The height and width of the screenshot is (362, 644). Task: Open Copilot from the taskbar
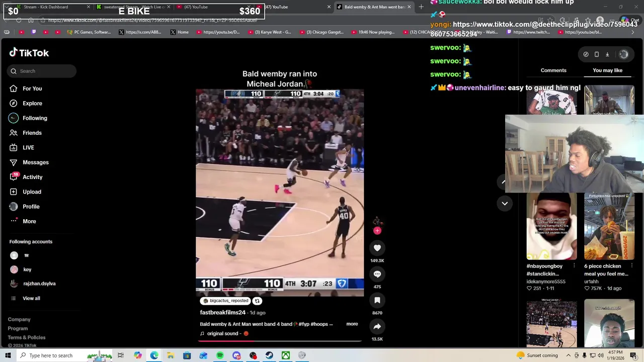pos(137,355)
